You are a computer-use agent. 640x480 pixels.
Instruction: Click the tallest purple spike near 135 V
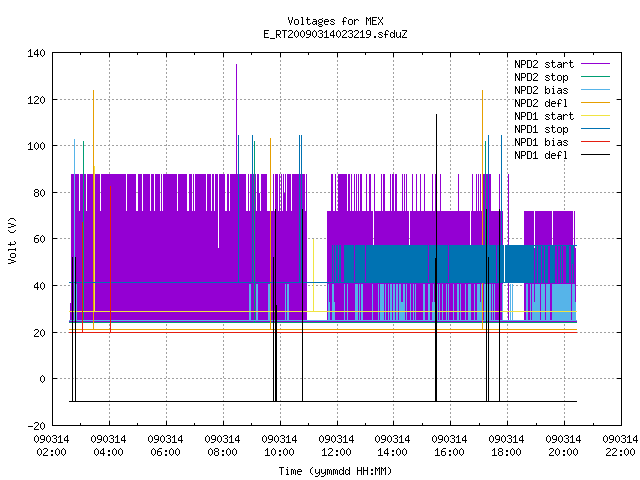point(236,118)
